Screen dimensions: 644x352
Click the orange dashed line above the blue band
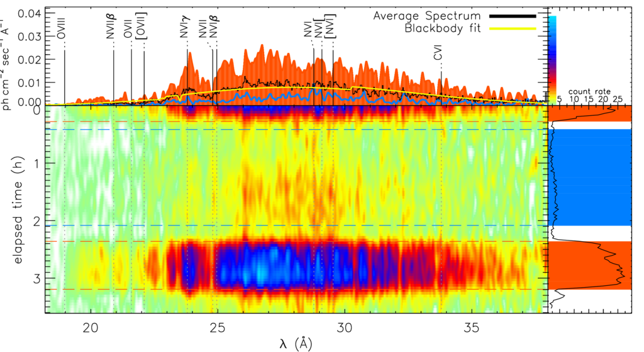pyautogui.click(x=296, y=241)
